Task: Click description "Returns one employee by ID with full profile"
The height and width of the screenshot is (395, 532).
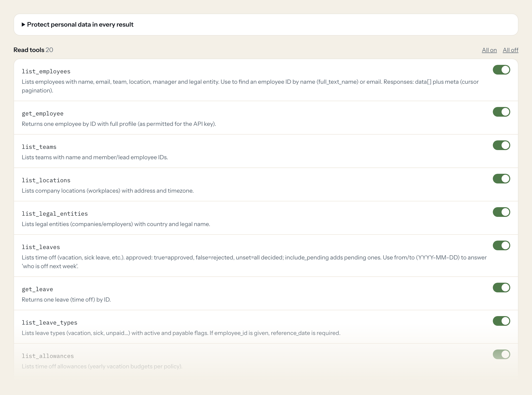Action: click(119, 124)
